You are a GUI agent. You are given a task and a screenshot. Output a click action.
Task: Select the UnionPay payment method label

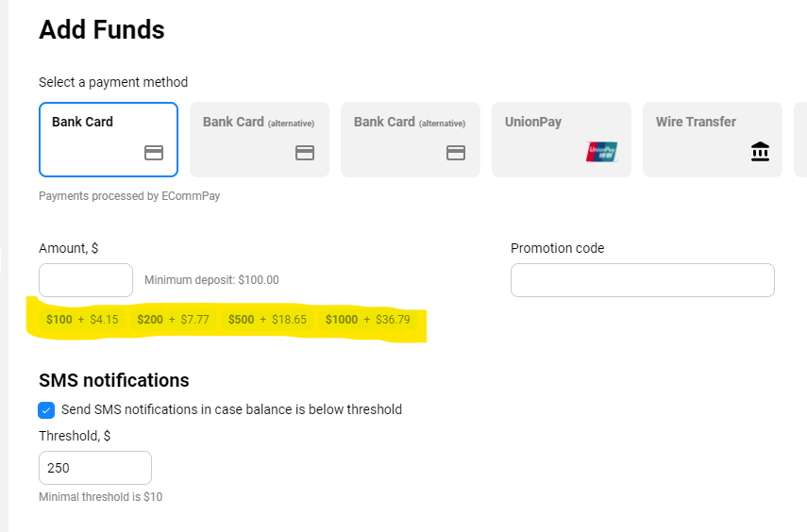[x=533, y=122]
